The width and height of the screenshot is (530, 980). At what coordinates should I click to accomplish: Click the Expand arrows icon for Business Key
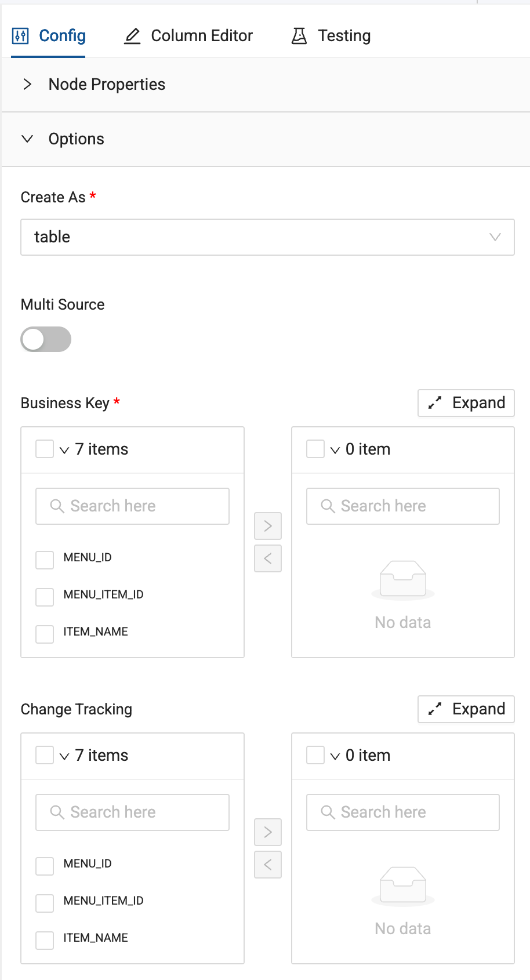(x=435, y=403)
